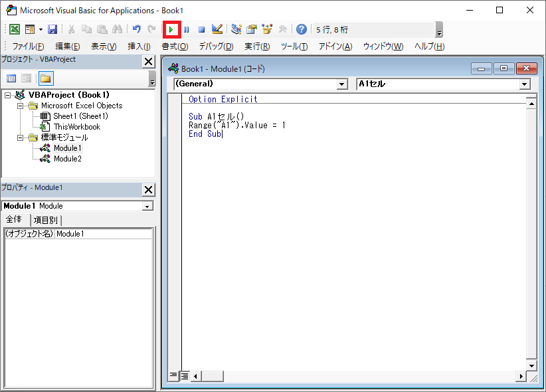Select the VBAProject (Book1) root label
546x392 pixels.
(69, 95)
